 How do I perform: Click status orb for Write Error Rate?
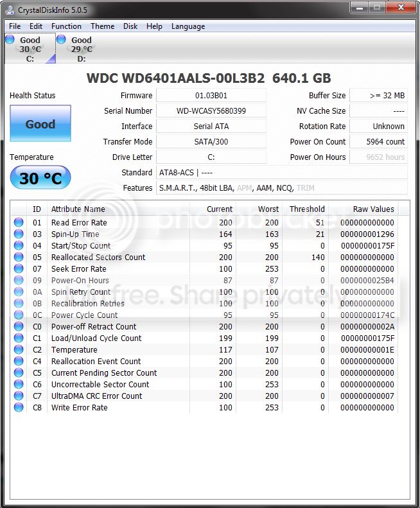[19, 407]
